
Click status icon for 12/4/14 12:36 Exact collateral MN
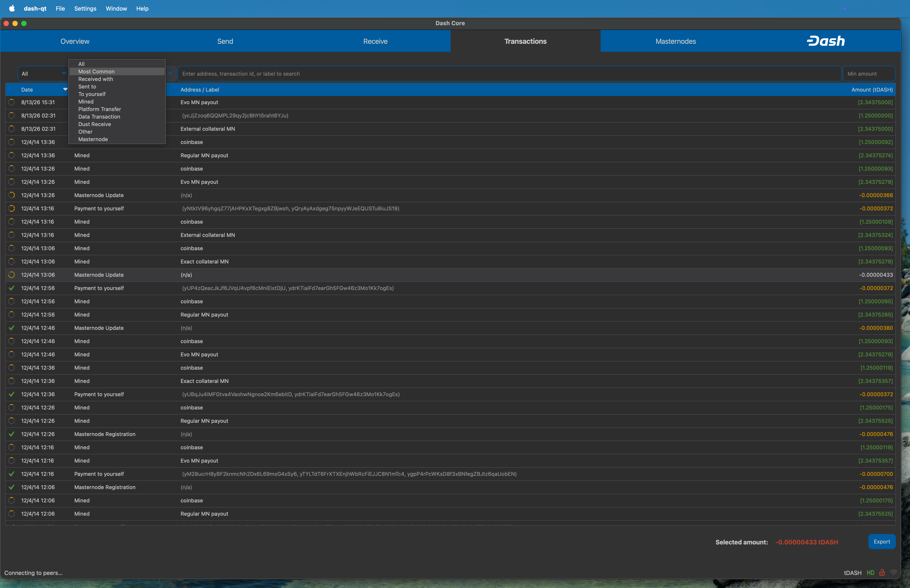click(x=12, y=381)
